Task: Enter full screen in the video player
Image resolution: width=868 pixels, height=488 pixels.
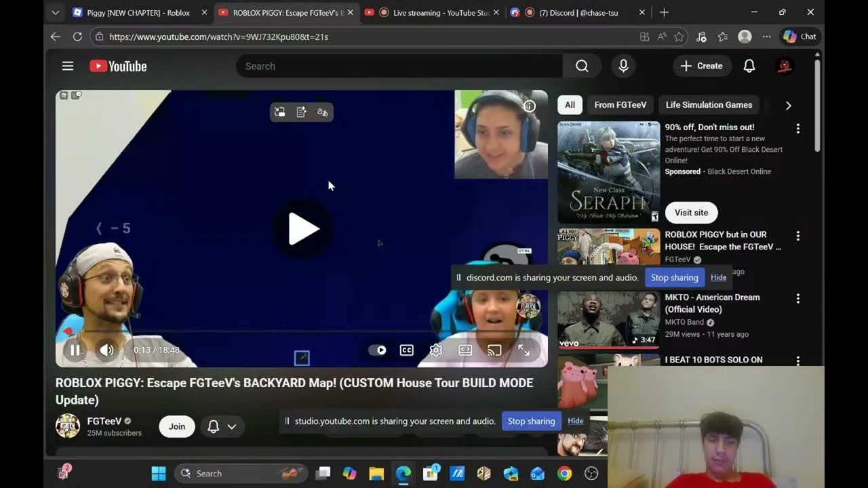Action: 524,350
